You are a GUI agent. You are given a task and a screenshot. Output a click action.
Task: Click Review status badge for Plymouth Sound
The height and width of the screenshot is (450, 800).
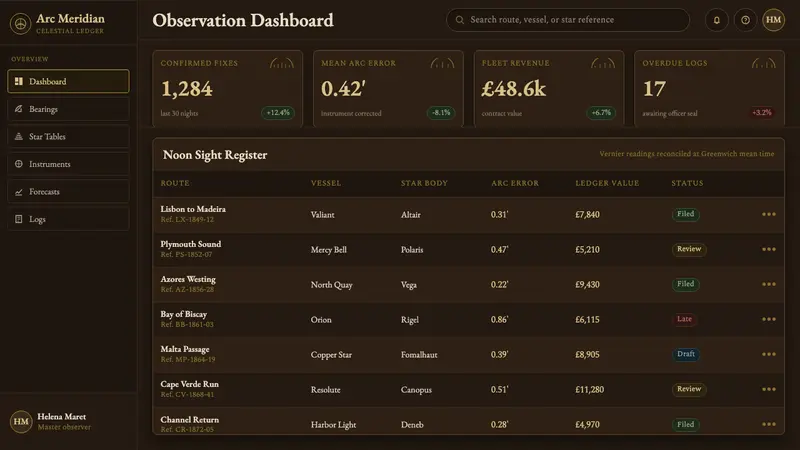[689, 249]
